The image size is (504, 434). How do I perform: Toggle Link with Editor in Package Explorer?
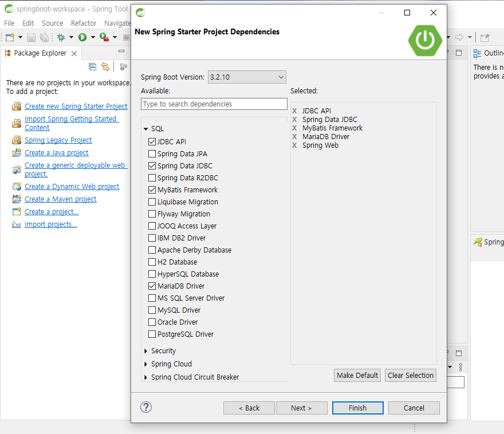105,67
